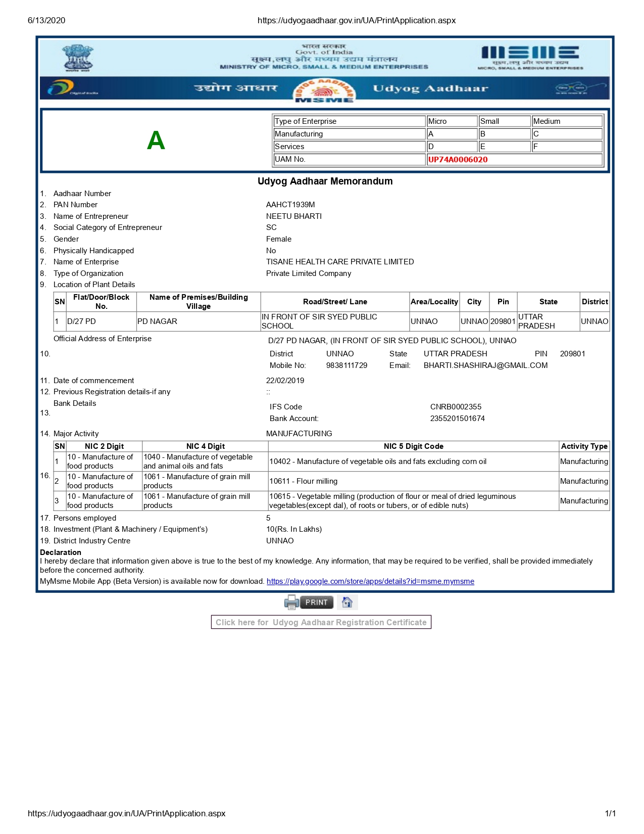
Task: Click the large green letter A
Action: [x=156, y=141]
